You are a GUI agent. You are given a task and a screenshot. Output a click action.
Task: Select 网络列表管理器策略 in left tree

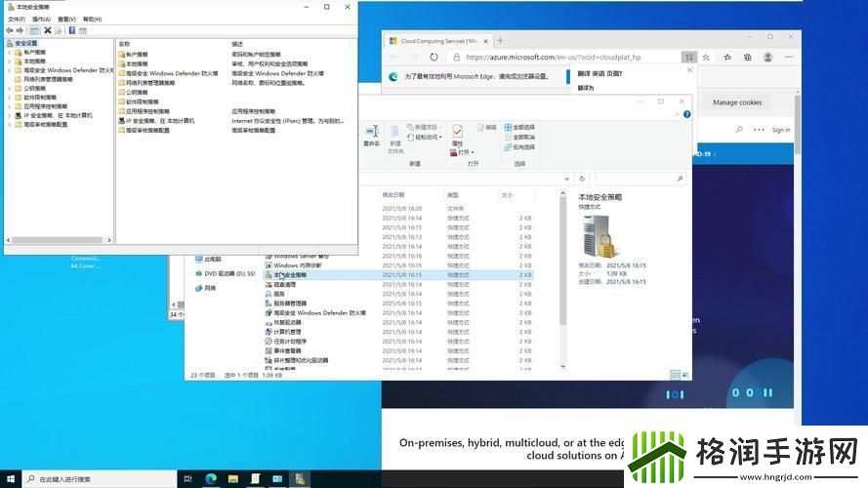[x=48, y=79]
